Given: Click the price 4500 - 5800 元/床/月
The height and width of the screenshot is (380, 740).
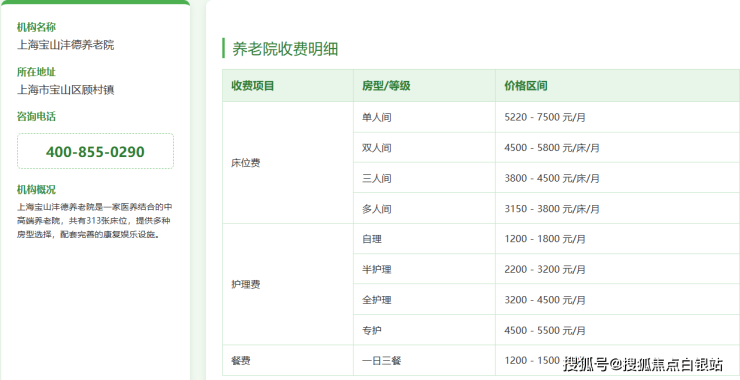Looking at the screenshot, I should (552, 148).
